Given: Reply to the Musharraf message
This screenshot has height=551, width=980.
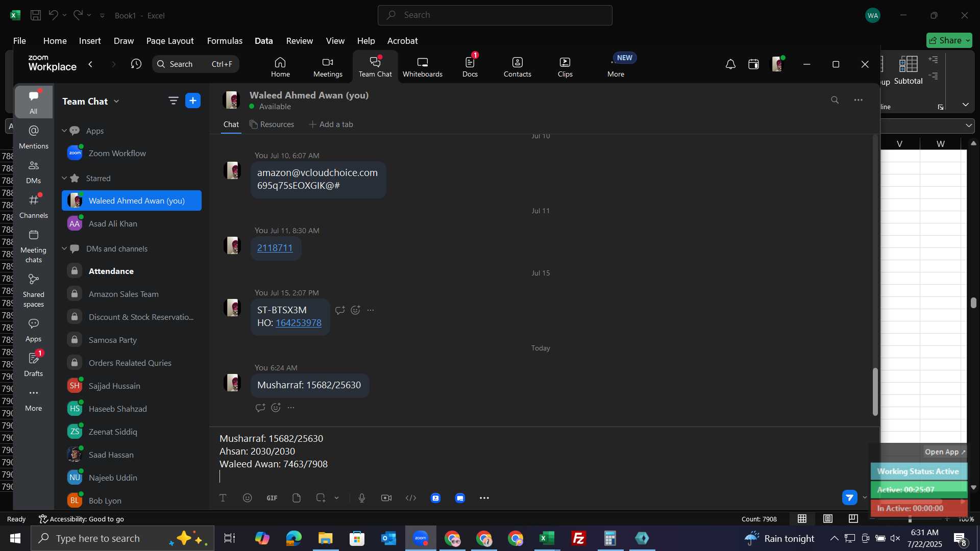Looking at the screenshot, I should (x=260, y=408).
